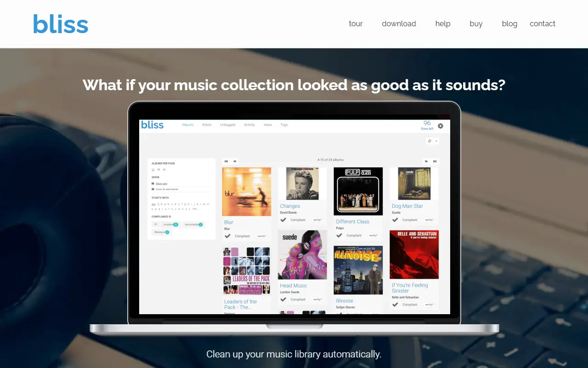Switch to the Untagged tab

228,125
